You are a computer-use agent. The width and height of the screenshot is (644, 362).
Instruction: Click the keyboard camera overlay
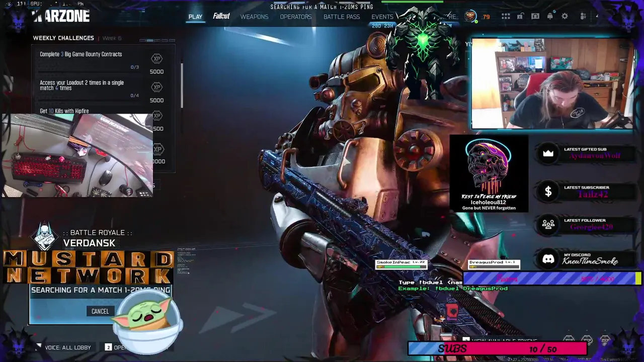pyautogui.click(x=77, y=155)
